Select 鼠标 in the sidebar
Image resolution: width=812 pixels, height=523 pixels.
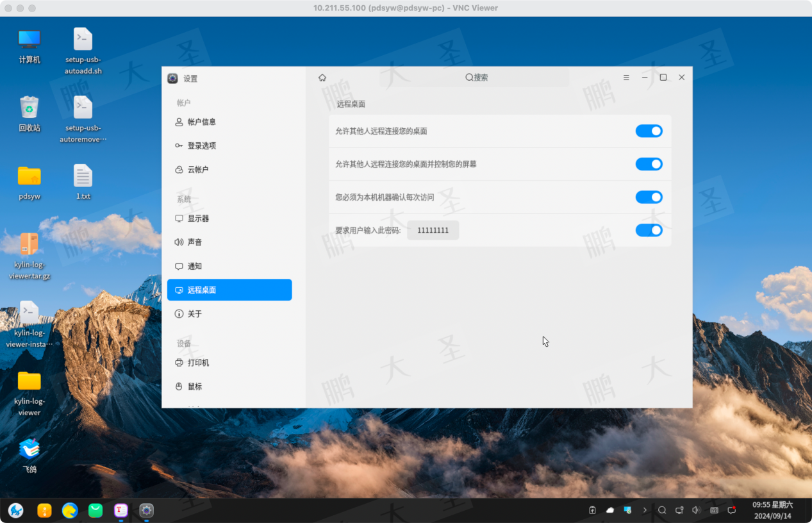click(x=229, y=386)
